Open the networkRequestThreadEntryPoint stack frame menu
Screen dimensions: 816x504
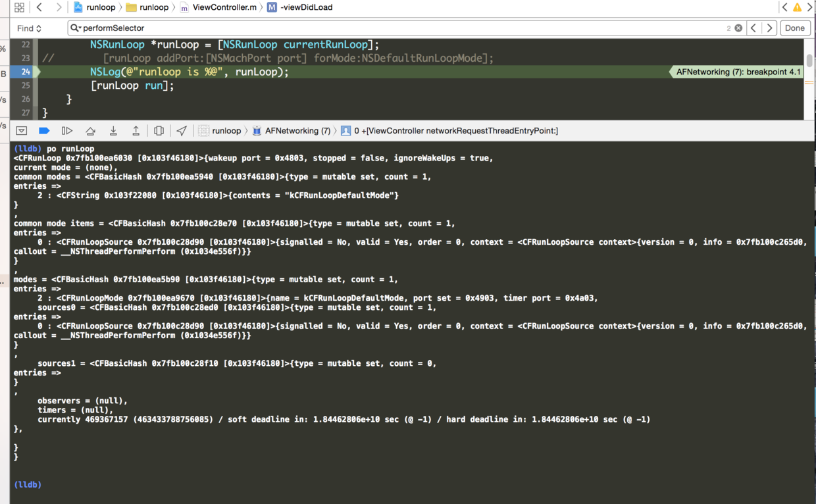[449, 131]
